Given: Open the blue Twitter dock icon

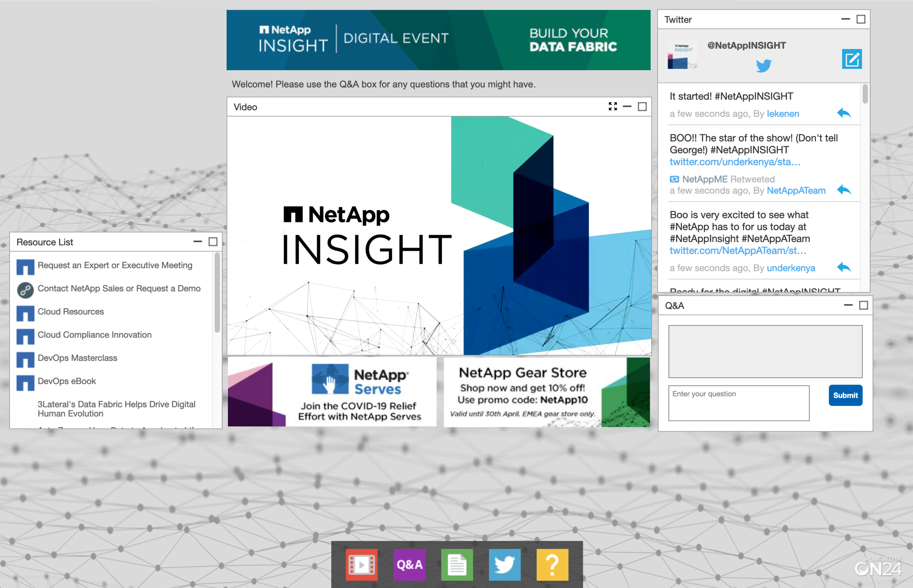Looking at the screenshot, I should 505,565.
